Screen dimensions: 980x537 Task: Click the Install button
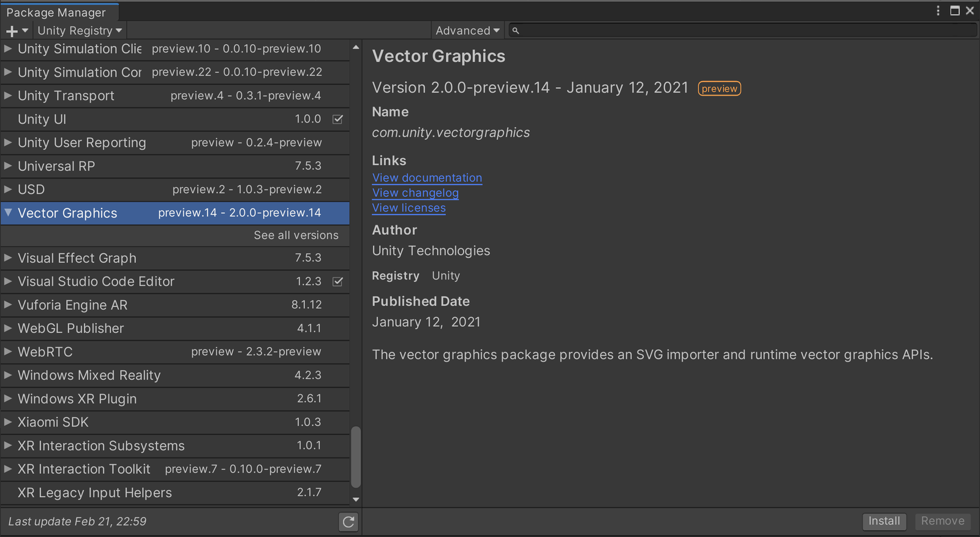click(x=884, y=521)
